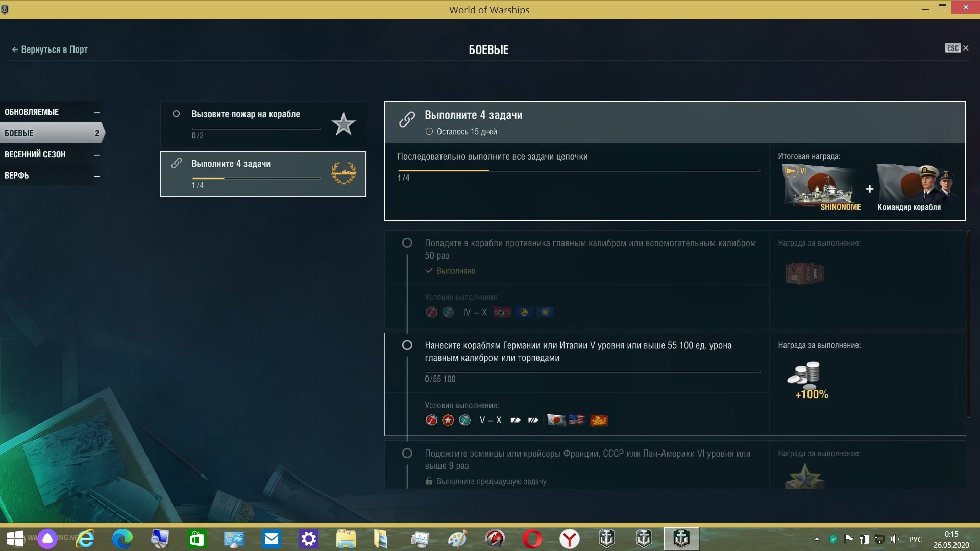Click the star reward icon for the ignite task
The width and height of the screenshot is (980, 551).
tap(804, 476)
